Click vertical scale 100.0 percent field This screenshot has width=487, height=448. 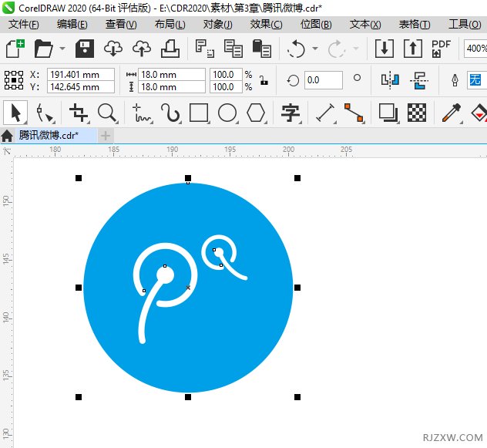click(x=226, y=87)
